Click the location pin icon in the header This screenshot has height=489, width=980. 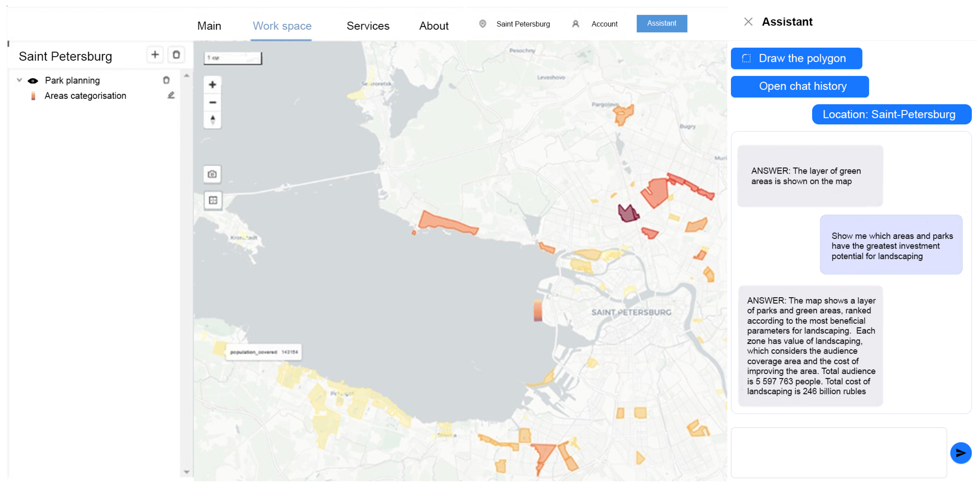(482, 24)
